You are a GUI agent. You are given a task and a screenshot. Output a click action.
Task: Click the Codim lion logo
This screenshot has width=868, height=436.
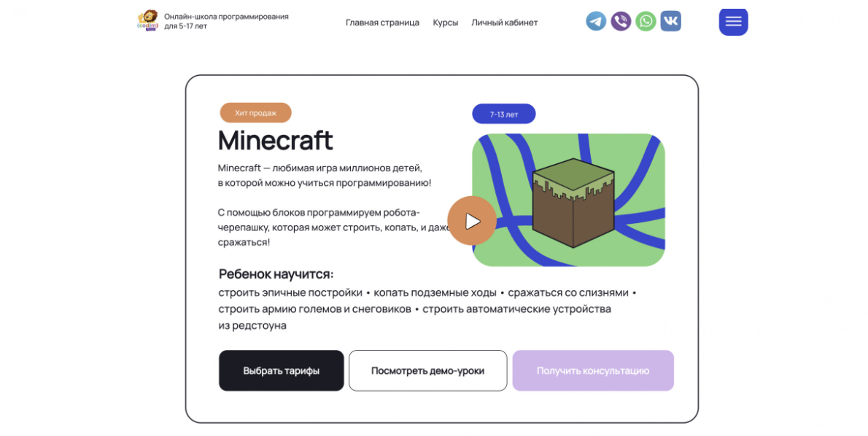tap(148, 20)
